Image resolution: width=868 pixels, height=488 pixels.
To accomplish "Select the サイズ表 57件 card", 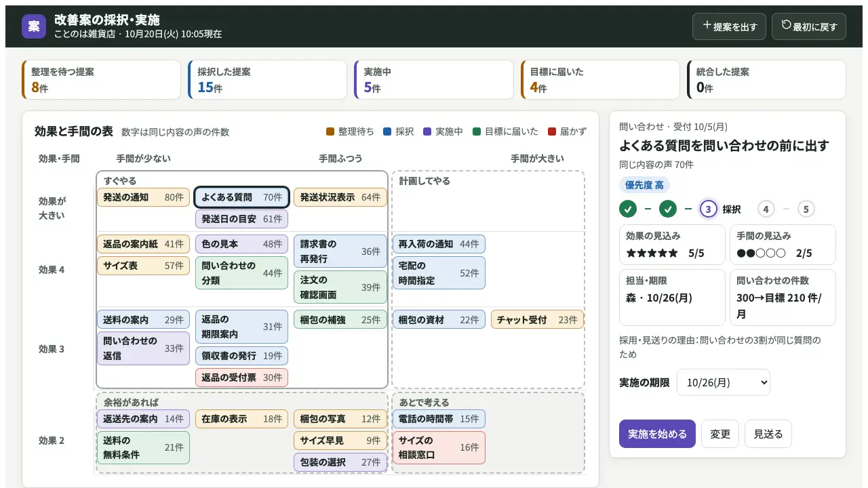I will pyautogui.click(x=143, y=266).
